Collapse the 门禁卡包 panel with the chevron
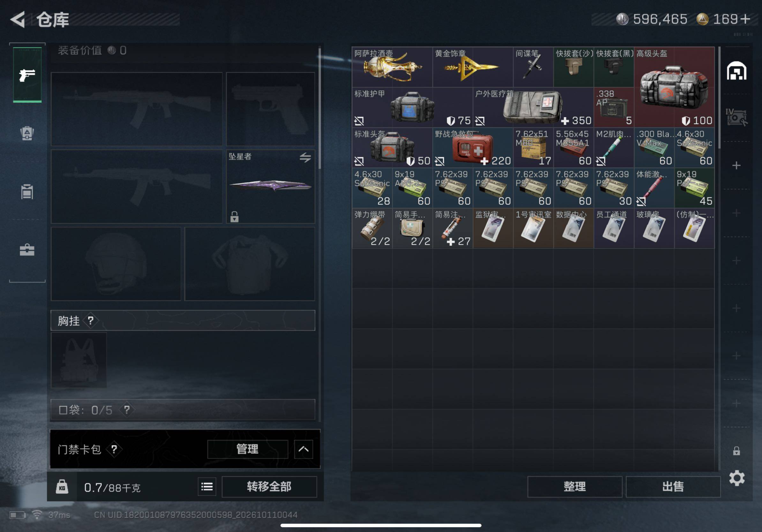 [x=303, y=449]
